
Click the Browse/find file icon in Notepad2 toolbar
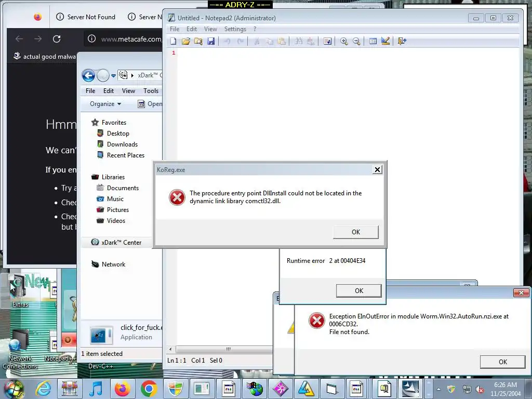[x=198, y=41]
